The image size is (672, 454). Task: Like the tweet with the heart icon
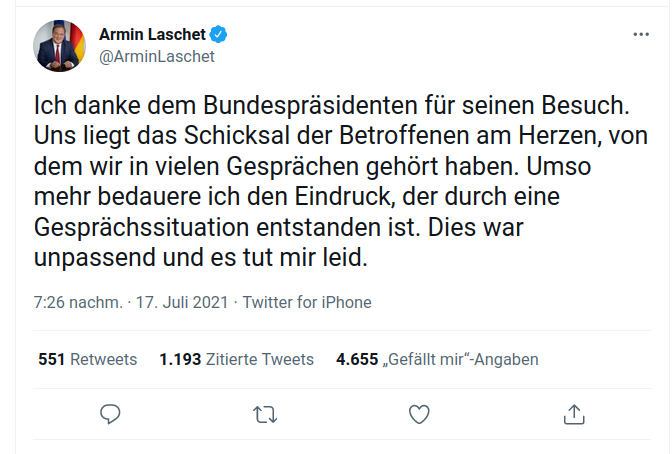(420, 413)
